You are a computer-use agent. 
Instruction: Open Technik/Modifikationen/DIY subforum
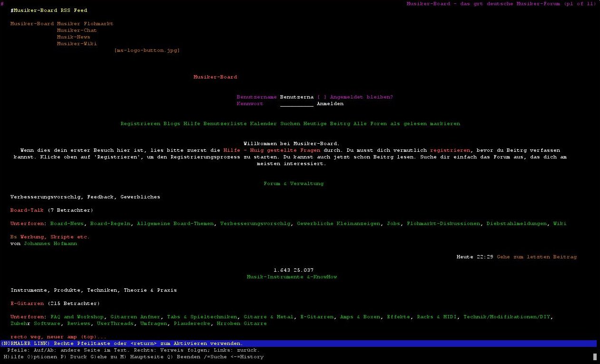pos(508,317)
